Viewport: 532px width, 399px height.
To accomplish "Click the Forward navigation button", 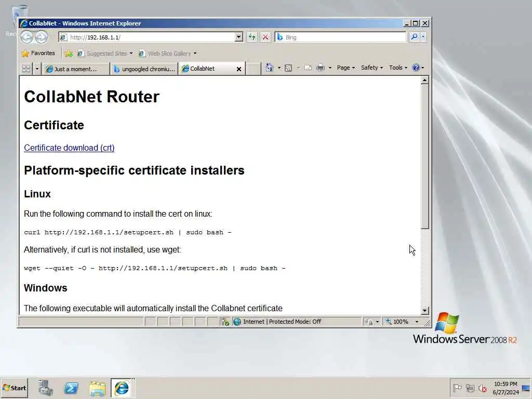I will pyautogui.click(x=41, y=37).
